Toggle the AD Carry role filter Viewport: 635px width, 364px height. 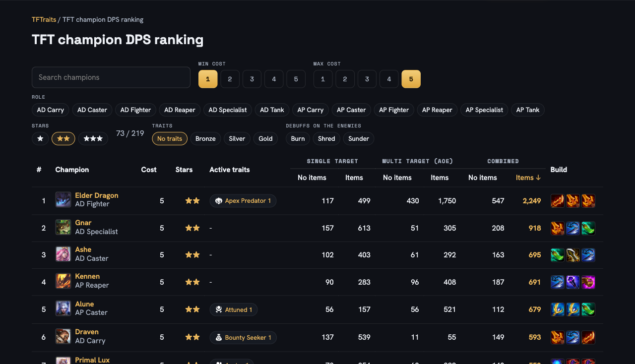click(51, 110)
